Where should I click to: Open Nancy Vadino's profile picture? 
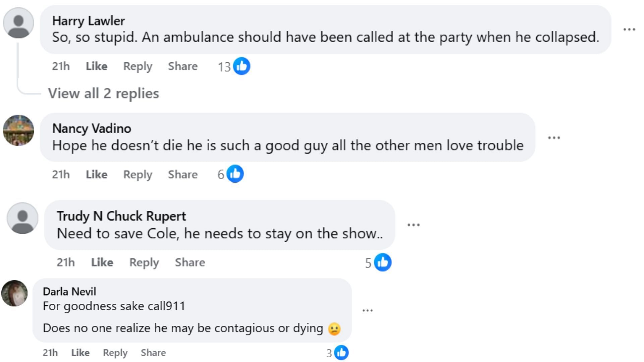[x=18, y=130]
